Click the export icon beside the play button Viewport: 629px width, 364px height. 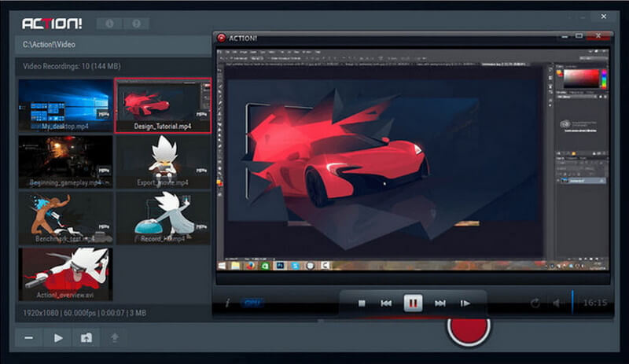click(x=86, y=338)
